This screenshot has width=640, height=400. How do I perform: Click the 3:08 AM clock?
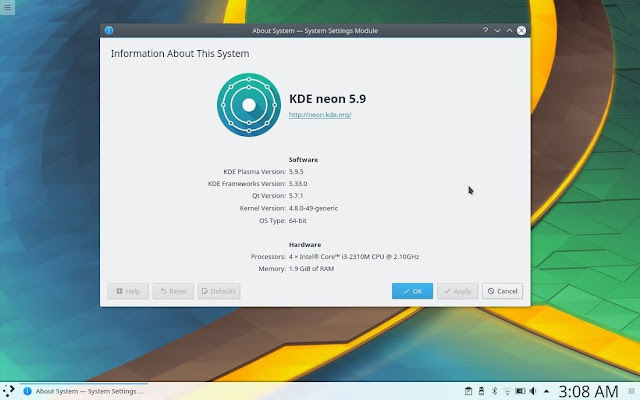[589, 391]
